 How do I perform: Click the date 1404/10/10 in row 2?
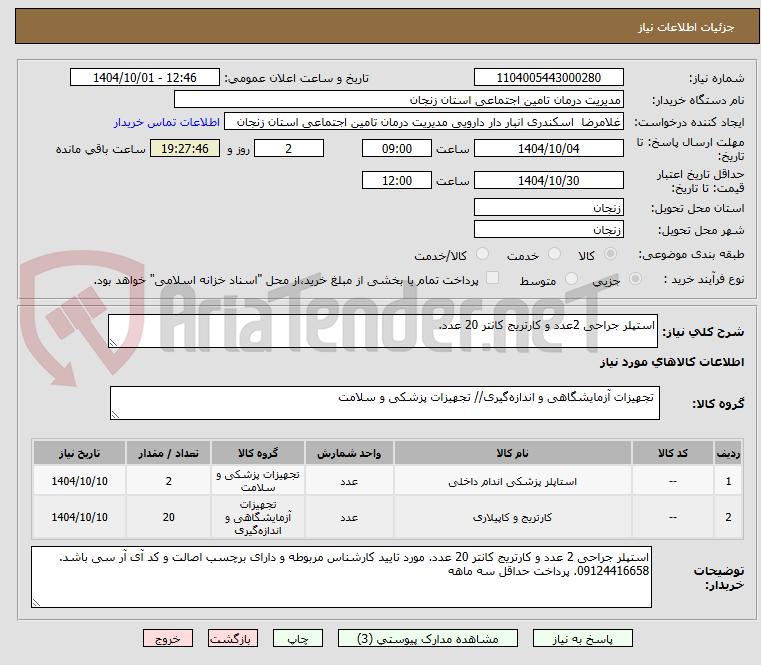pyautogui.click(x=79, y=517)
